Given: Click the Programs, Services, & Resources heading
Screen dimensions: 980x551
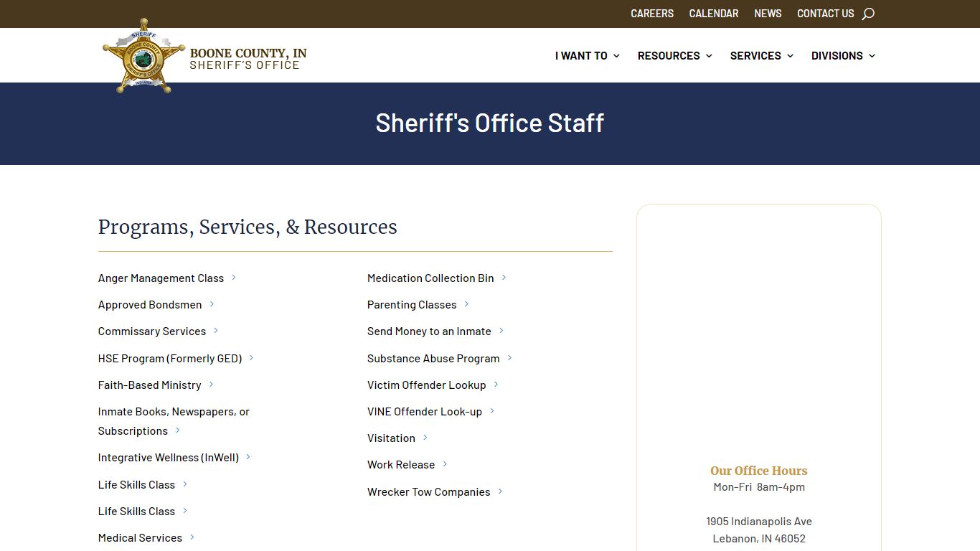Looking at the screenshot, I should 248,227.
